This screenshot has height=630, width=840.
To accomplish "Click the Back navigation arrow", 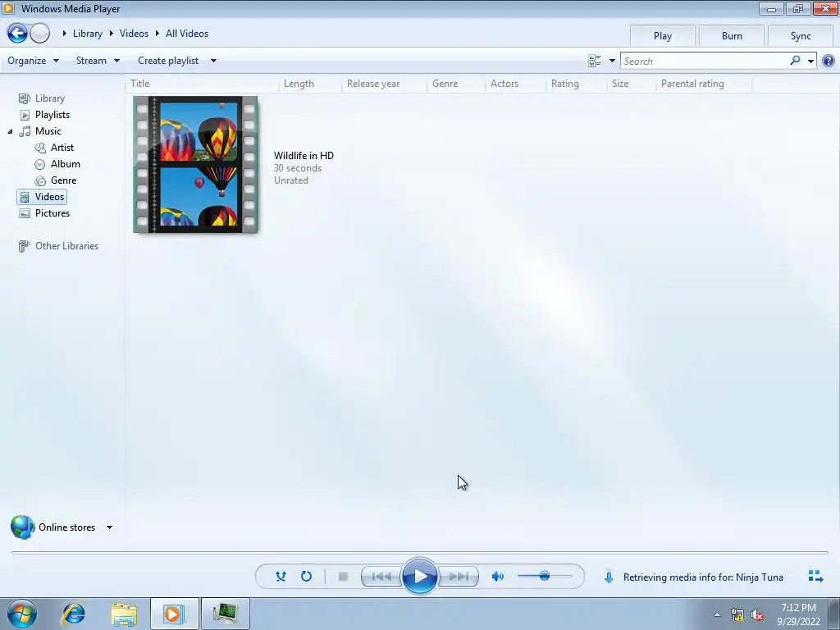I will pyautogui.click(x=17, y=33).
